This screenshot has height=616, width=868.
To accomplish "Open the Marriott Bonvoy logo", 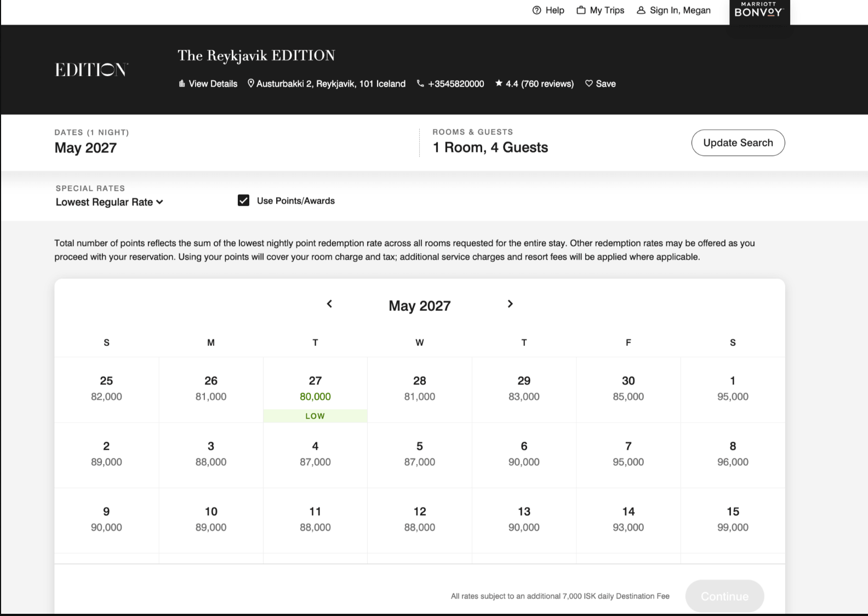I will 759,10.
